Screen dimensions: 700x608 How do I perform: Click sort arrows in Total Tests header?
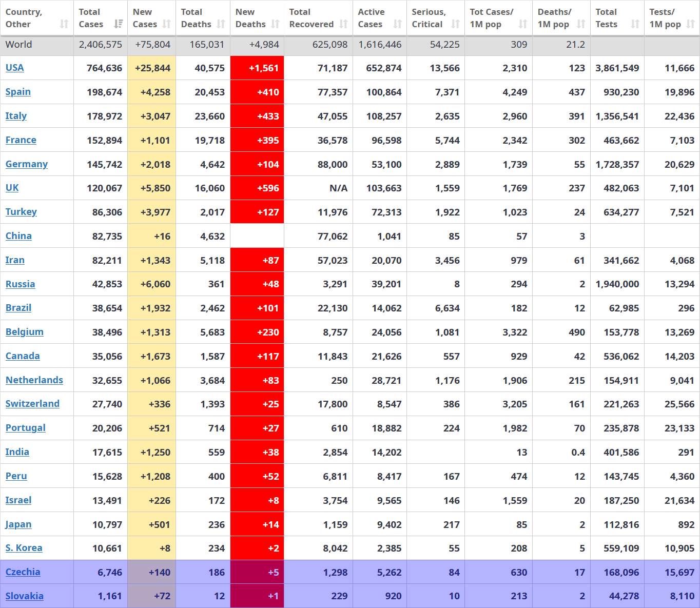click(635, 24)
